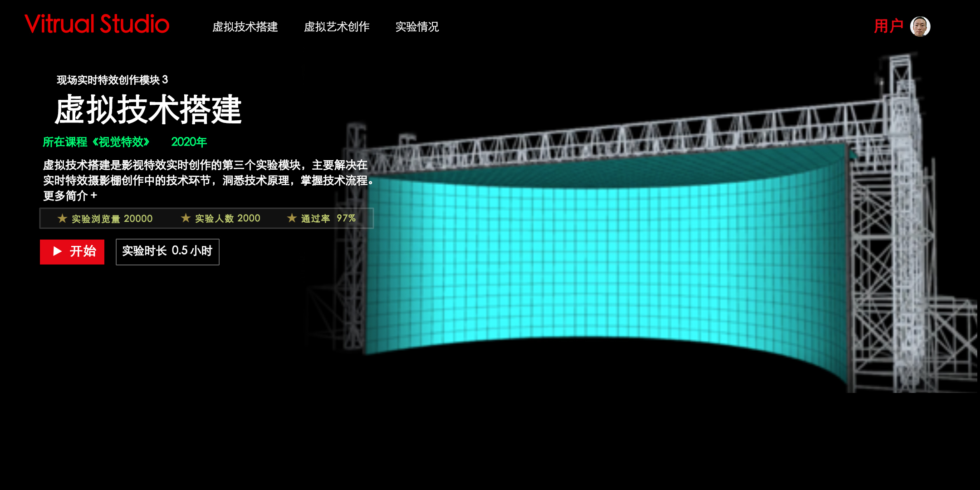Click the red 用户 label

click(x=888, y=26)
